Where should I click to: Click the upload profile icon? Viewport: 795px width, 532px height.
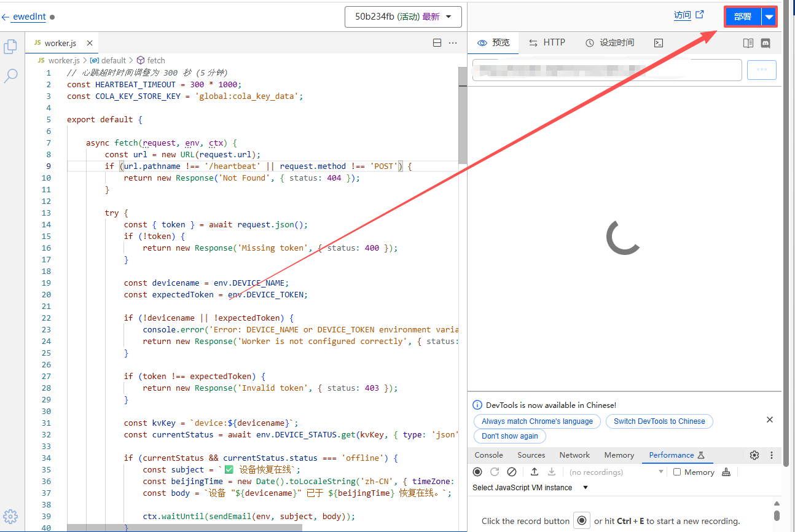[535, 472]
